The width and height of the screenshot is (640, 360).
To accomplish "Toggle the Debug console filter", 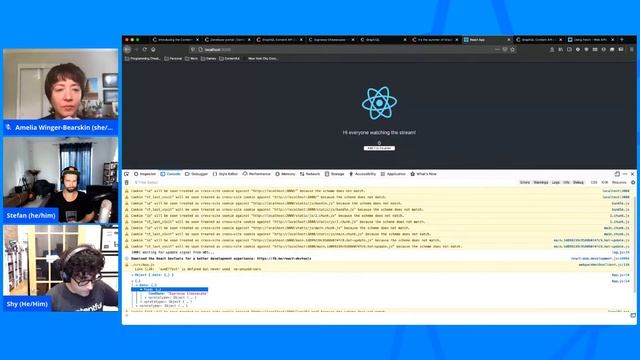I will click(578, 182).
